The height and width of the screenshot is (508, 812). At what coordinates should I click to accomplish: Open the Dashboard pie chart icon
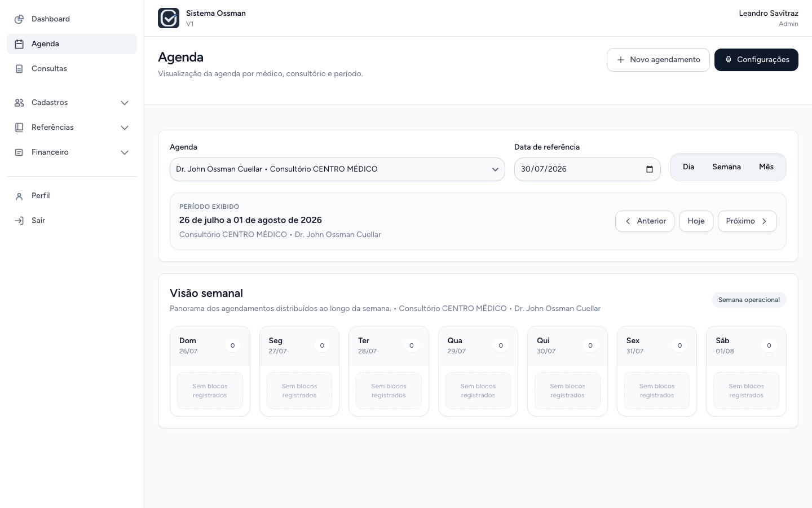(x=19, y=19)
